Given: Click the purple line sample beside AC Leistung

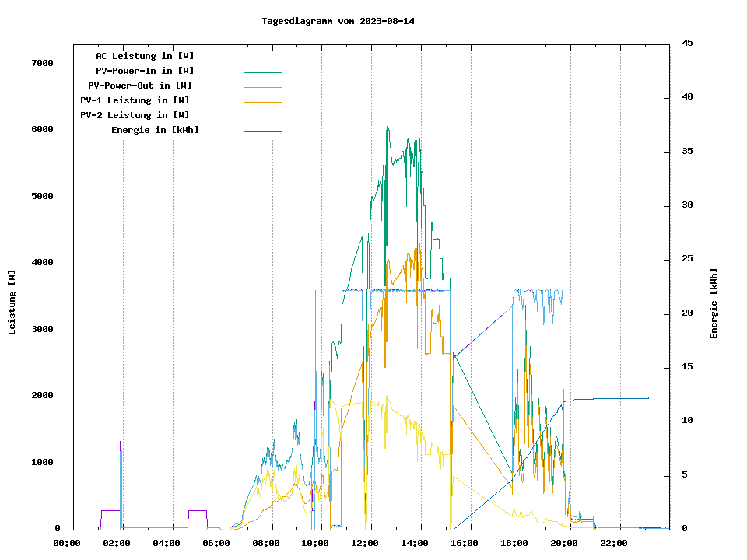Looking at the screenshot, I should [x=262, y=58].
